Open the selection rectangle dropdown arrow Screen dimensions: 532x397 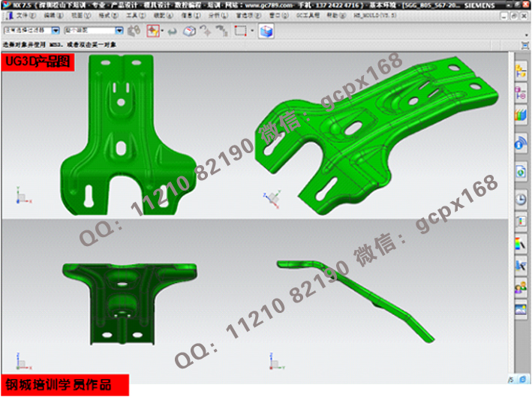[x=252, y=32]
